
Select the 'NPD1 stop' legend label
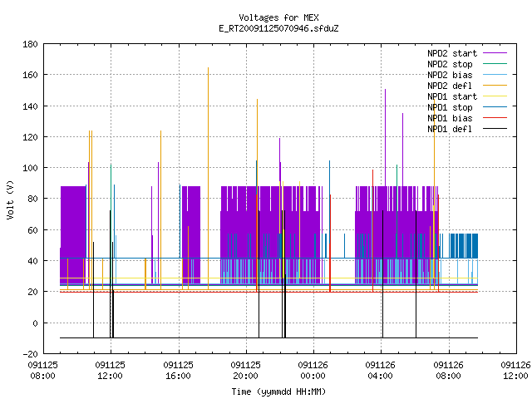450,107
